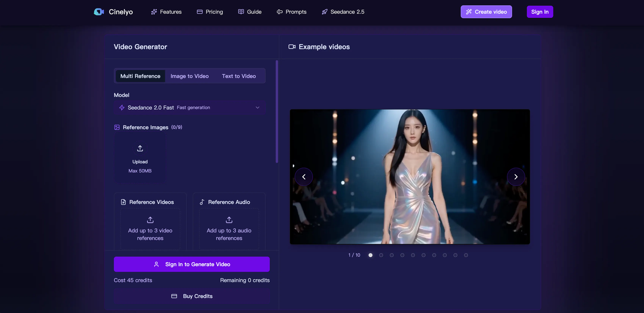Click the Pricing card icon
Image resolution: width=644 pixels, height=313 pixels.
click(200, 12)
